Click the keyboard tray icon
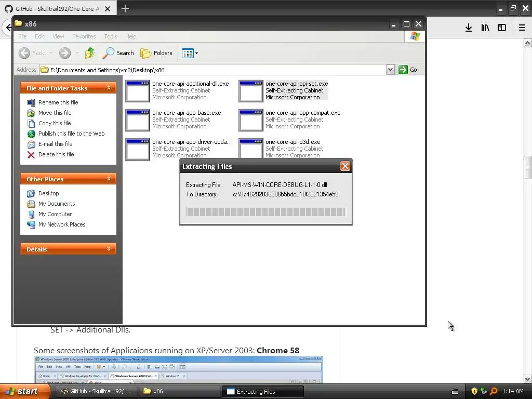This screenshot has height=399, width=532. click(x=455, y=392)
